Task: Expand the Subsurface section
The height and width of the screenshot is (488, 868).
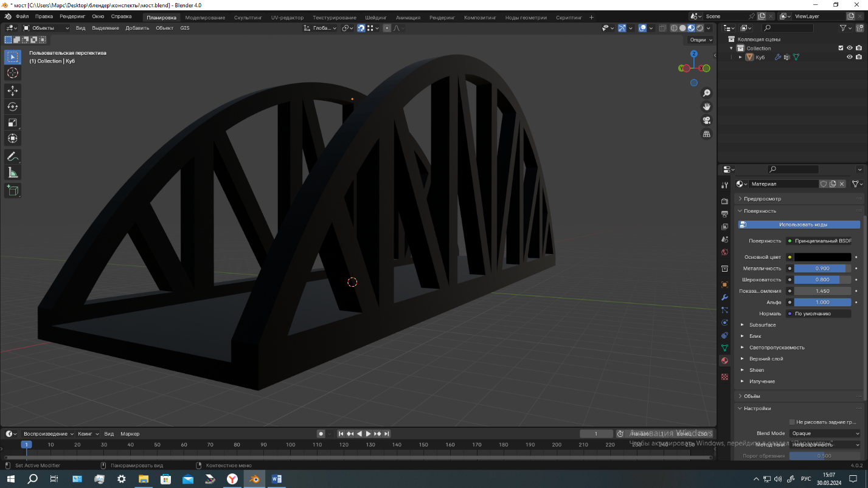Action: coord(762,325)
